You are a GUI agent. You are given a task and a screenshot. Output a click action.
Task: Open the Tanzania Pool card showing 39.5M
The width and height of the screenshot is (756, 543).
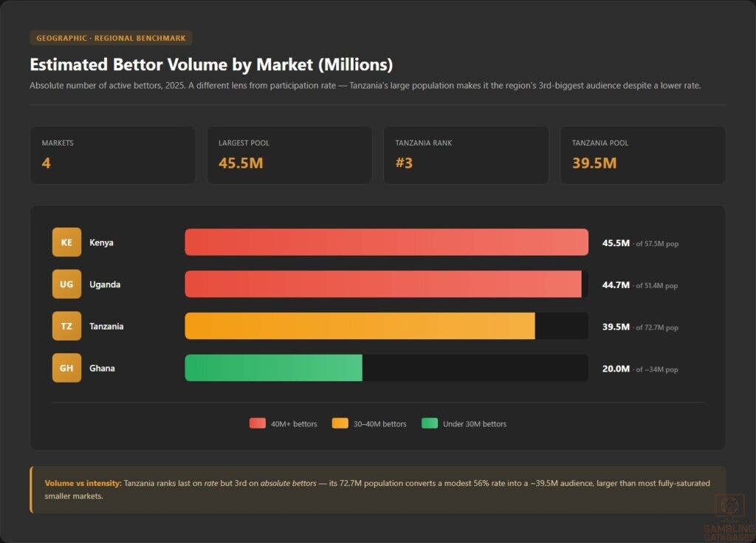[643, 155]
